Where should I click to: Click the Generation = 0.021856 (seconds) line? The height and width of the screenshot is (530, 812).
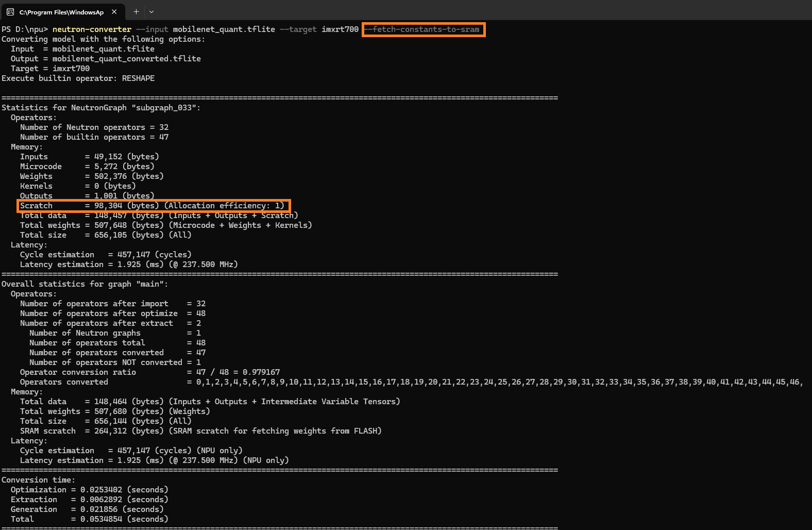(87, 509)
